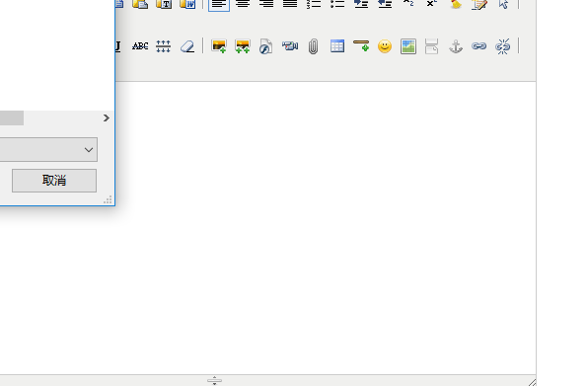Select all content with the cursor icon

tap(503, 4)
